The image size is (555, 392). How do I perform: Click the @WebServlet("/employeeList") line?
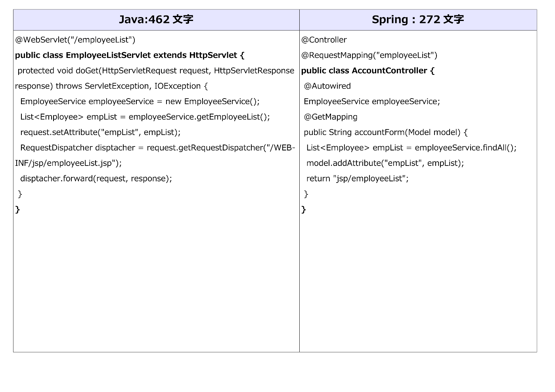[x=75, y=40]
